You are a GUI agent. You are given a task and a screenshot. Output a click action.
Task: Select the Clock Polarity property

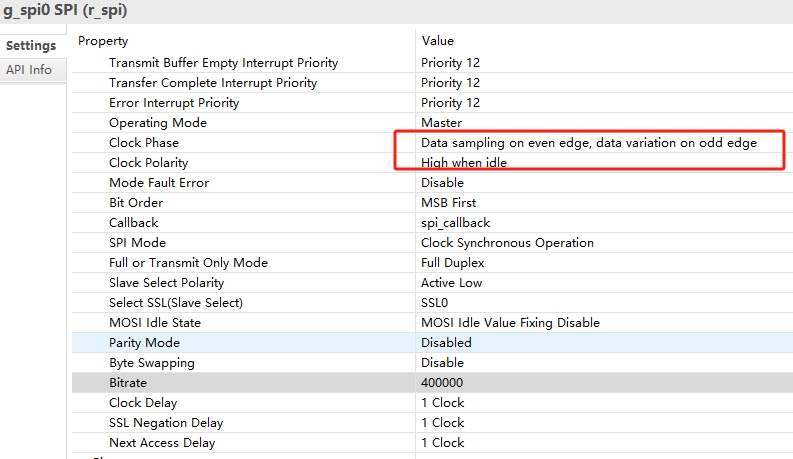point(148,163)
